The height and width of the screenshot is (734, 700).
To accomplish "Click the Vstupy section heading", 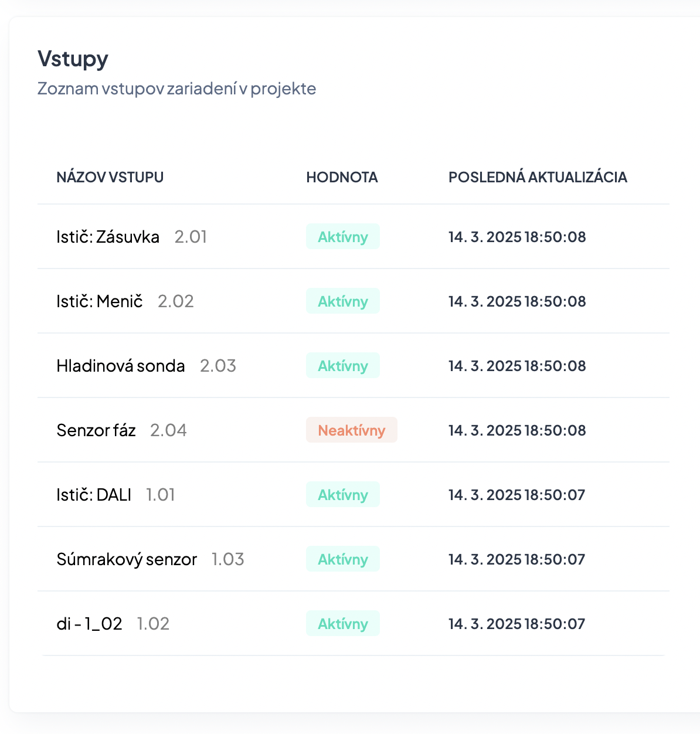I will tap(73, 59).
